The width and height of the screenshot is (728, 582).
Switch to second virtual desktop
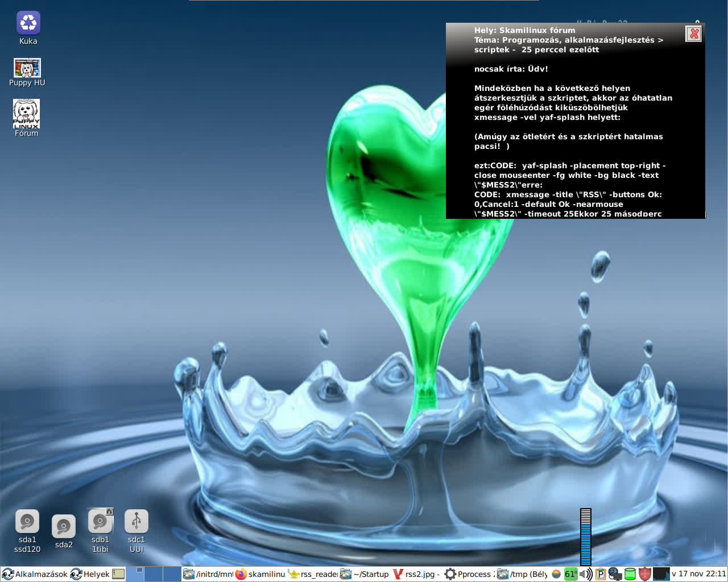[x=154, y=574]
